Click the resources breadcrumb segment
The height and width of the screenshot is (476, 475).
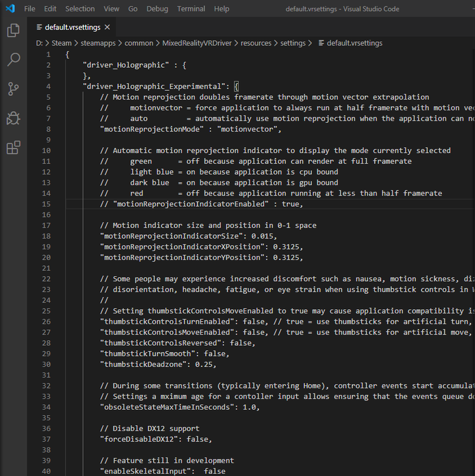261,43
